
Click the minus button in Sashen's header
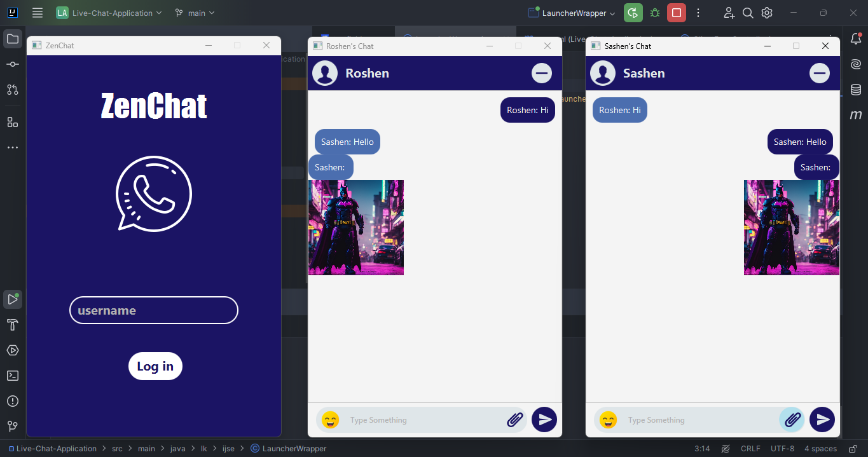coord(819,74)
